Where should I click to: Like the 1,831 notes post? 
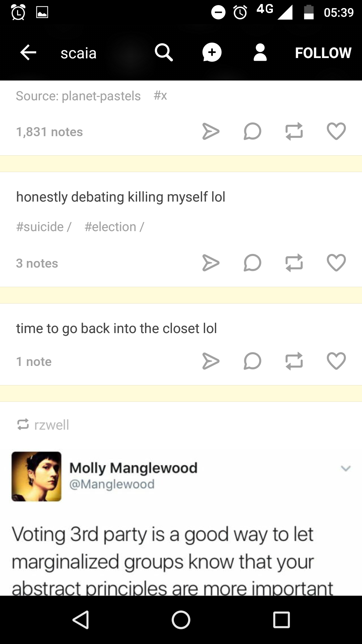pos(336,131)
